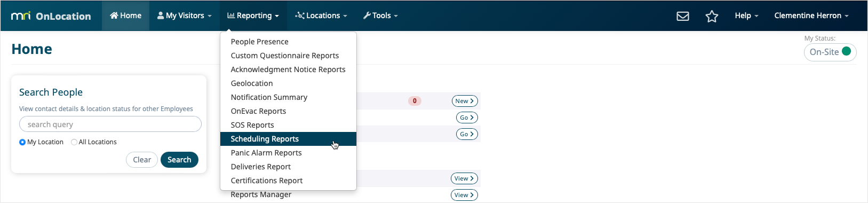Click Scheduling Reports menu item
868x203 pixels.
[288, 139]
